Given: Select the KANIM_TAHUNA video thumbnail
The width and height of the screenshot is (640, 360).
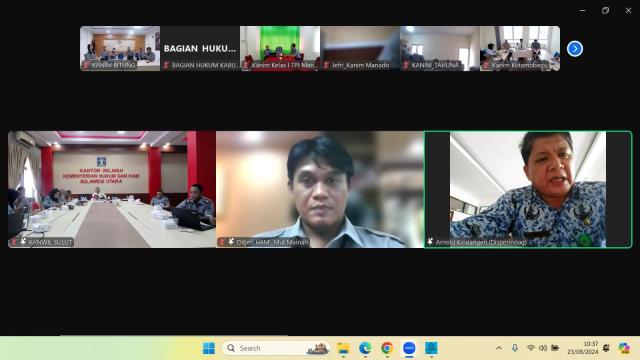Looking at the screenshot, I should tap(440, 48).
